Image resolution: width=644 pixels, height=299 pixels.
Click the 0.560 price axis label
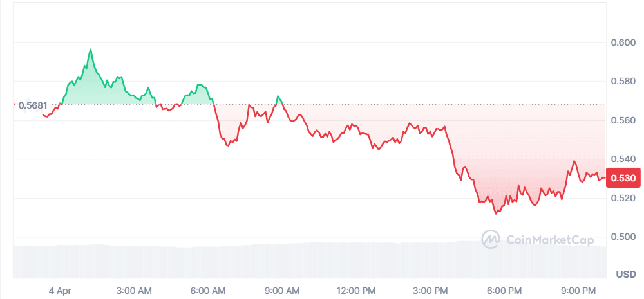click(x=623, y=120)
